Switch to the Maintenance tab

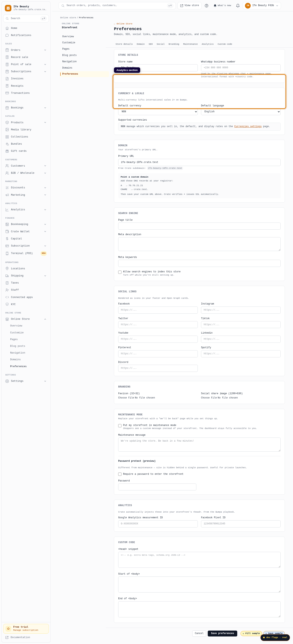190,44
